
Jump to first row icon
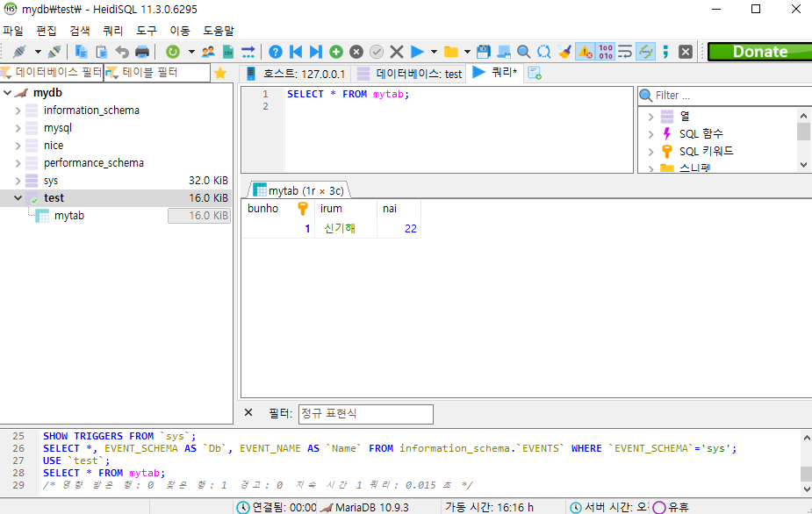(x=296, y=52)
